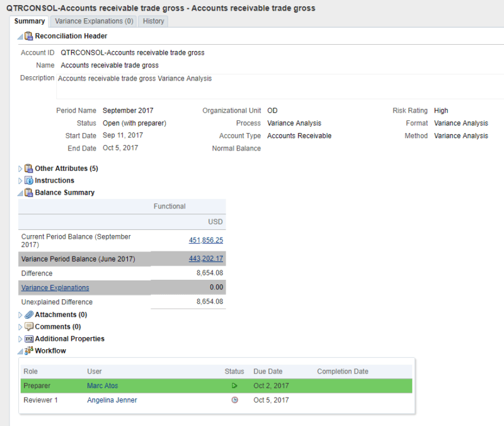
Task: Click the green in-progress status icon for Preparer
Action: pyautogui.click(x=234, y=385)
